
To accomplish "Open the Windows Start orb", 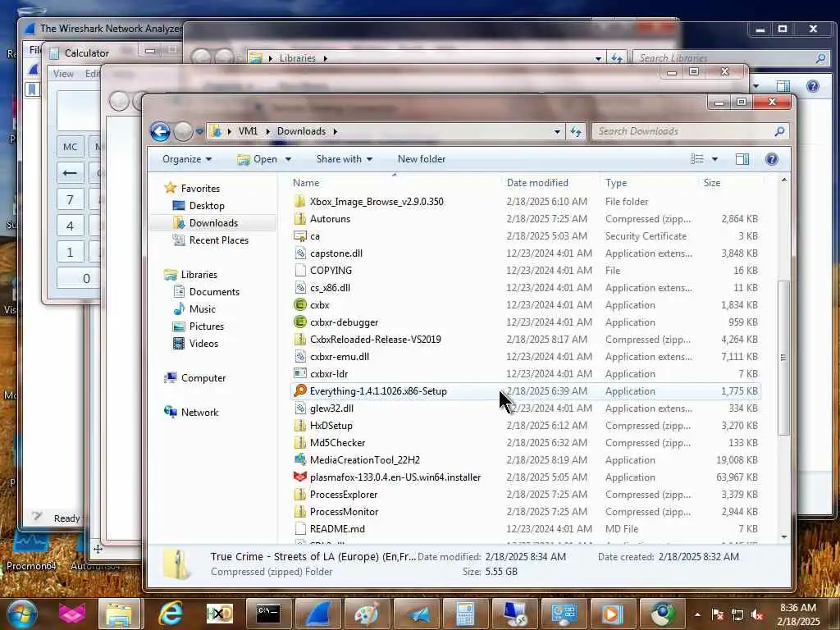I will pyautogui.click(x=22, y=614).
